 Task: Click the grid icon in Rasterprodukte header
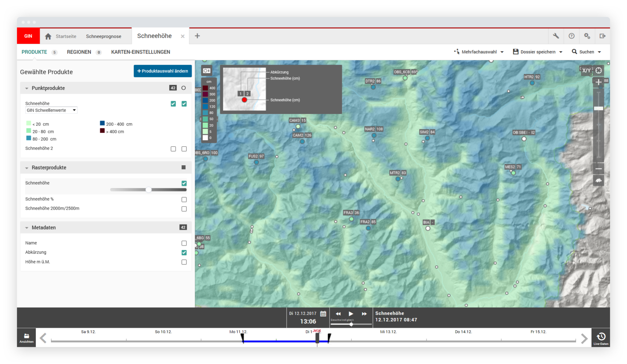tap(184, 168)
